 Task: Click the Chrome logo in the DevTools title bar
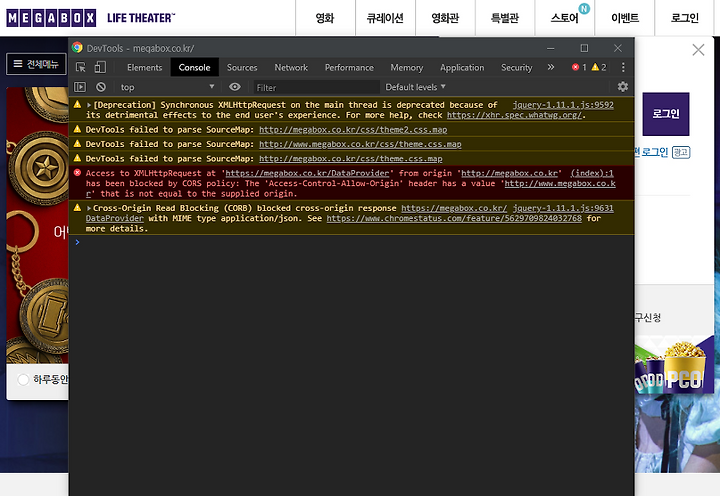tap(77, 48)
